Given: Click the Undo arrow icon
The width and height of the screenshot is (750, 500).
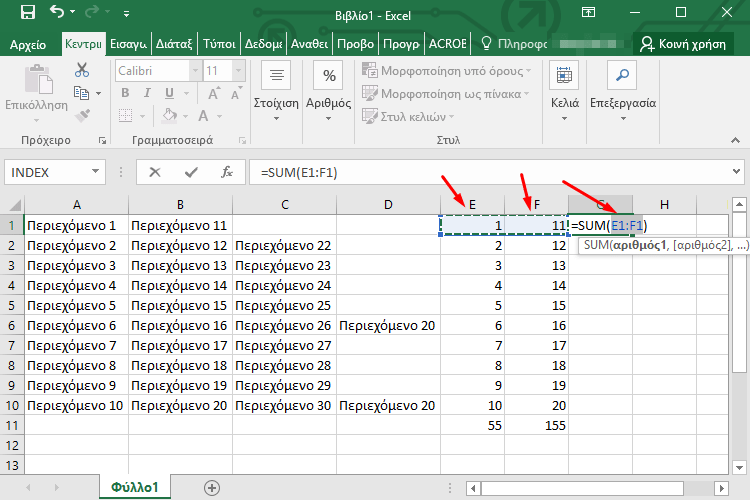Looking at the screenshot, I should (56, 11).
